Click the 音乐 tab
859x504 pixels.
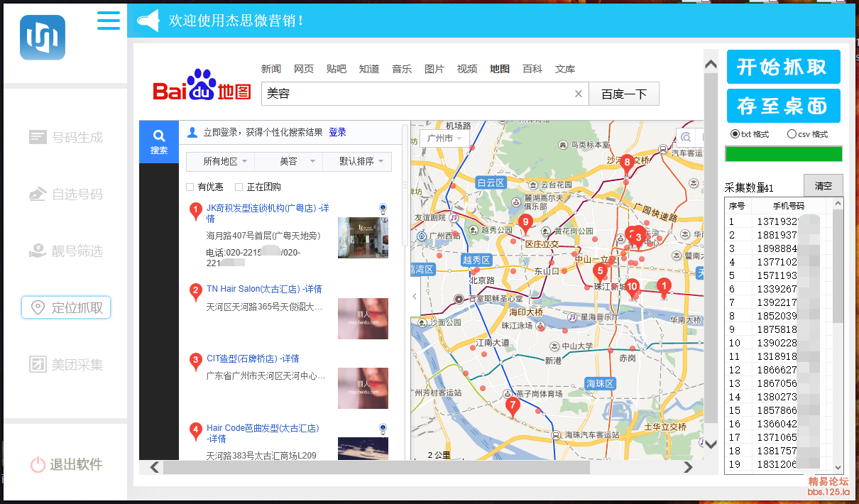(402, 69)
